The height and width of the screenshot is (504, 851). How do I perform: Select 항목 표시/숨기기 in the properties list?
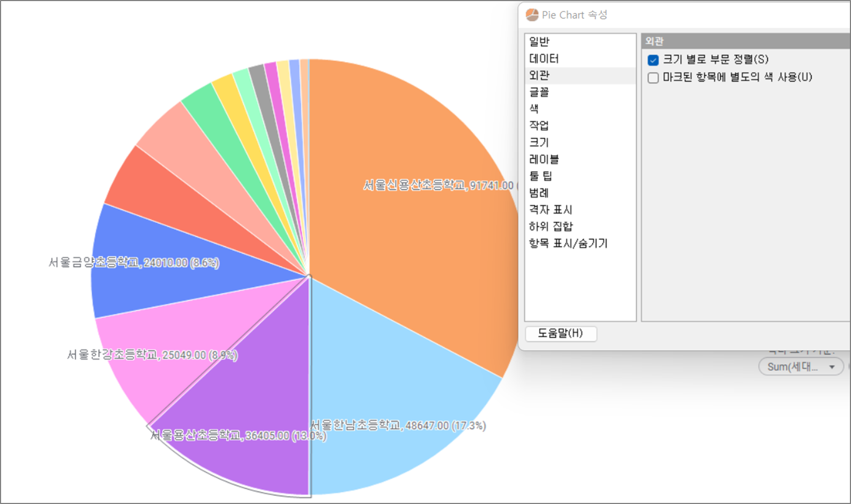pyautogui.click(x=580, y=243)
